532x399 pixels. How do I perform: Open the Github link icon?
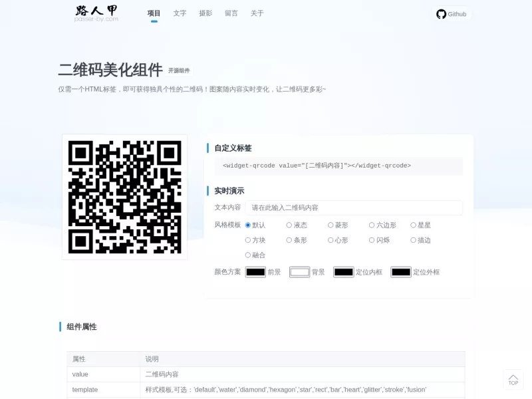click(x=441, y=14)
